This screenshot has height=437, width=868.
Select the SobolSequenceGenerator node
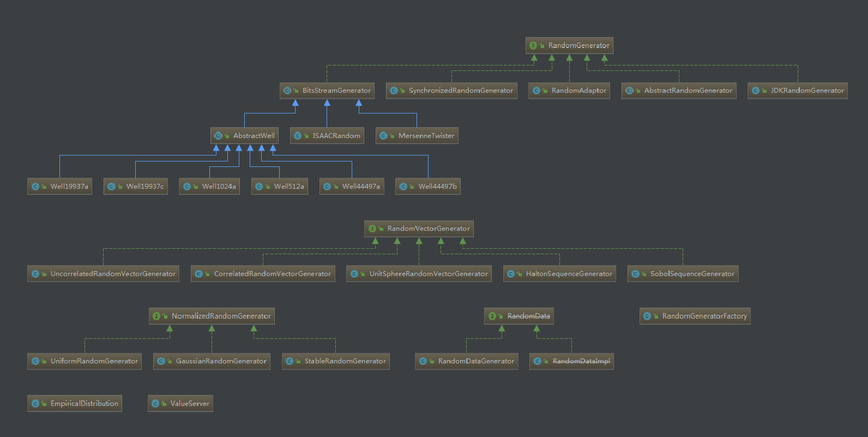pyautogui.click(x=683, y=274)
